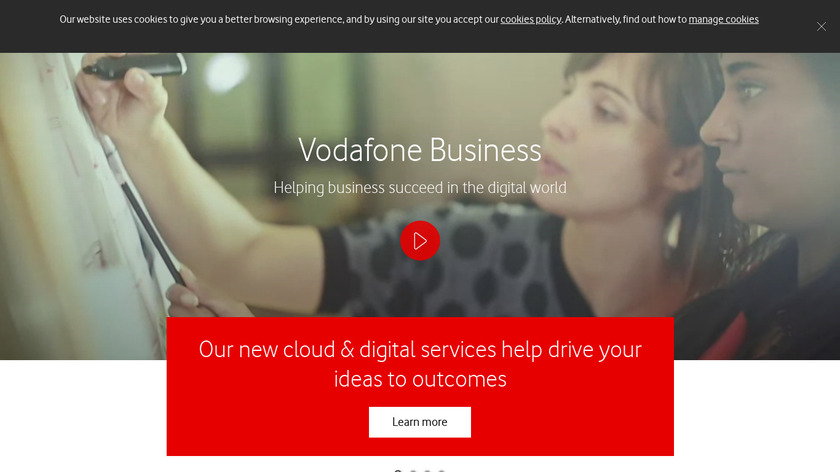Click the Learn more button

click(419, 422)
